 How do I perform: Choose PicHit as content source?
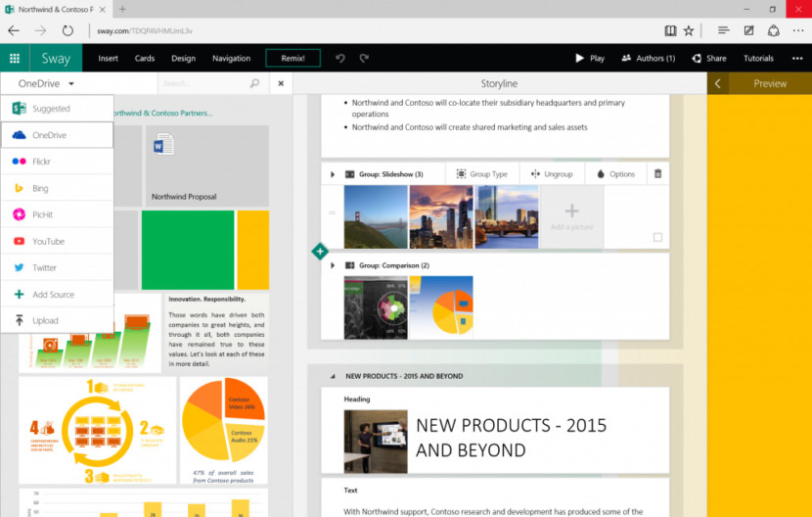click(x=57, y=214)
